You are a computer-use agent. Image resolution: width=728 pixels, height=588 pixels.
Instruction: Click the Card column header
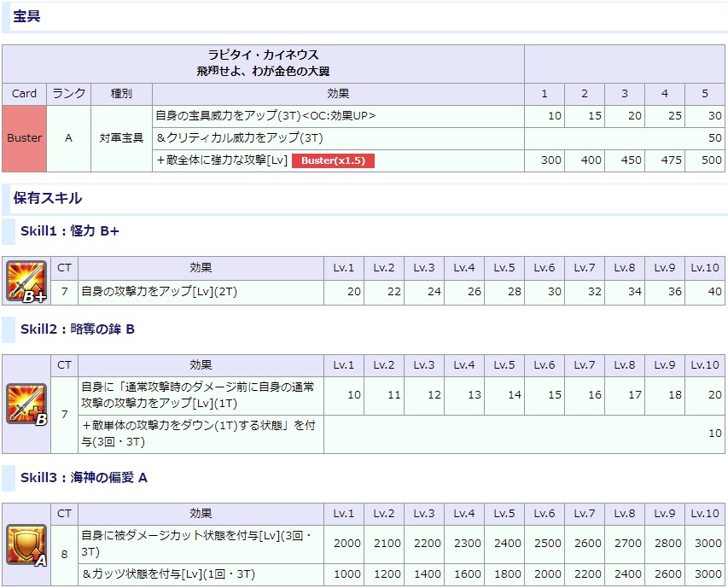point(24,94)
